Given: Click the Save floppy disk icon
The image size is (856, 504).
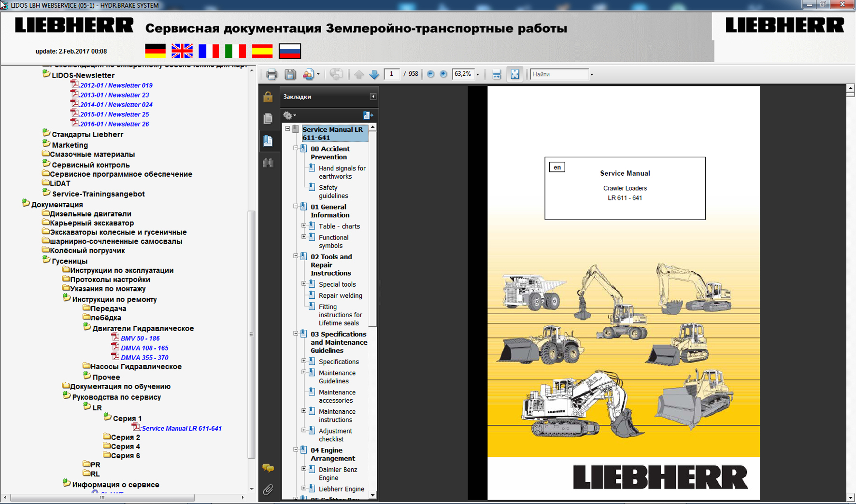Looking at the screenshot, I should click(290, 74).
